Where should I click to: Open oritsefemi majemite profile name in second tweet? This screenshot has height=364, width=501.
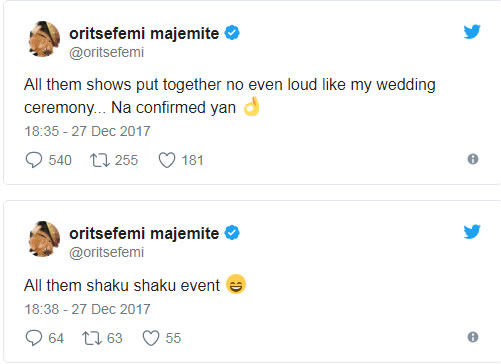pyautogui.click(x=144, y=234)
